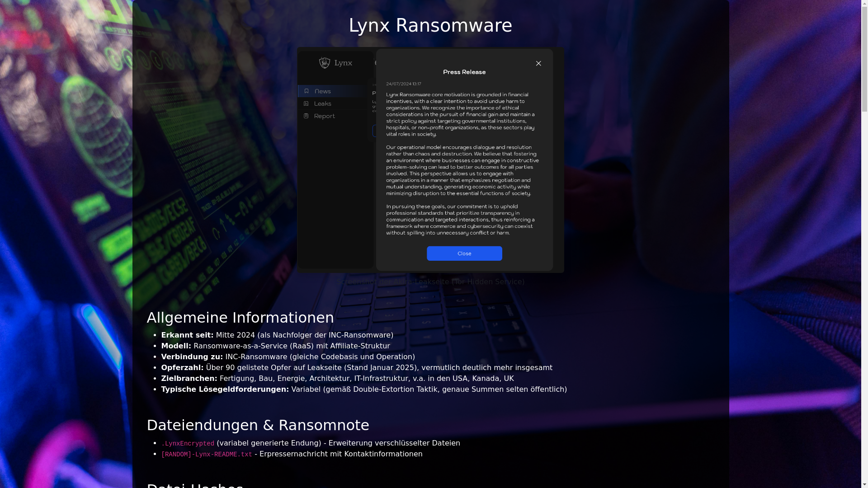
Task: Click the X icon in Press Release dialog
Action: [538, 64]
